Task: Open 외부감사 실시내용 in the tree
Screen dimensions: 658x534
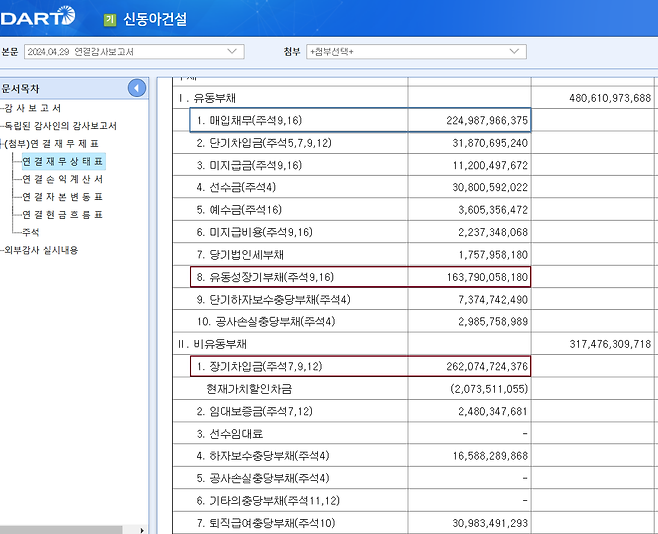Action: tap(41, 250)
